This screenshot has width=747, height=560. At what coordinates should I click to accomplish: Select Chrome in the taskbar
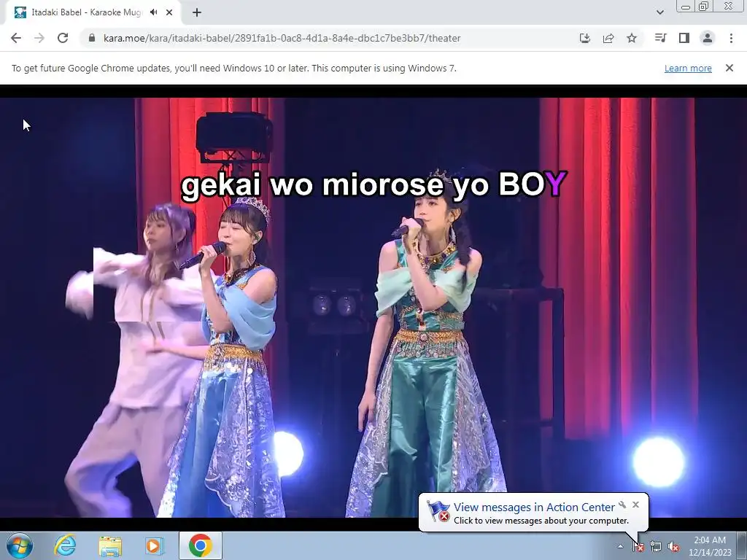pos(200,545)
